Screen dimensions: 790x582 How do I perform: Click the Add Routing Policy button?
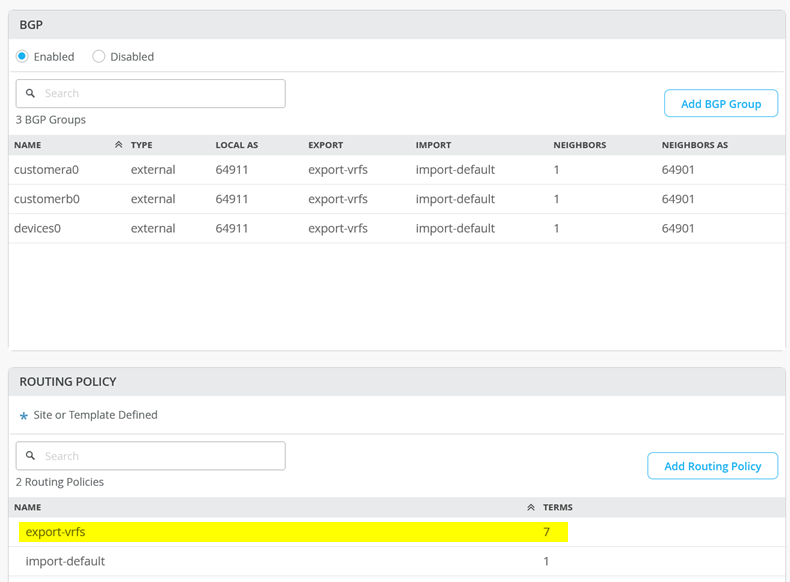[x=712, y=466]
